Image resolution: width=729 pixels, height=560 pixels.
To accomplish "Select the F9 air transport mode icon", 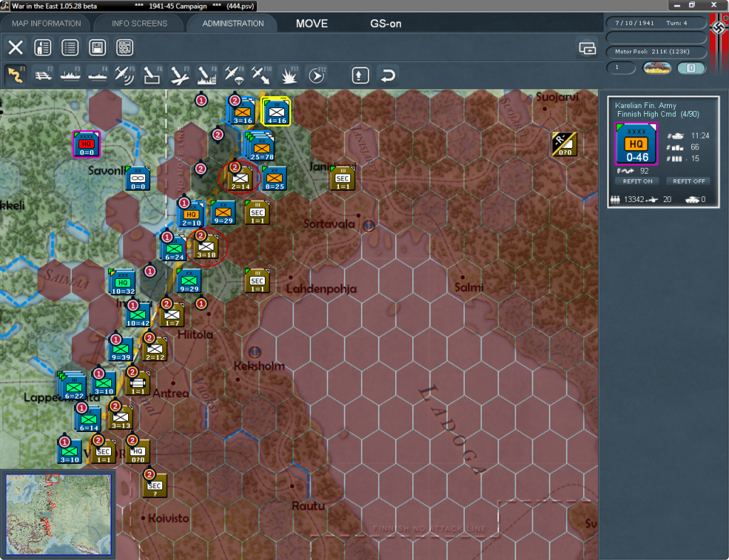I will click(x=234, y=75).
